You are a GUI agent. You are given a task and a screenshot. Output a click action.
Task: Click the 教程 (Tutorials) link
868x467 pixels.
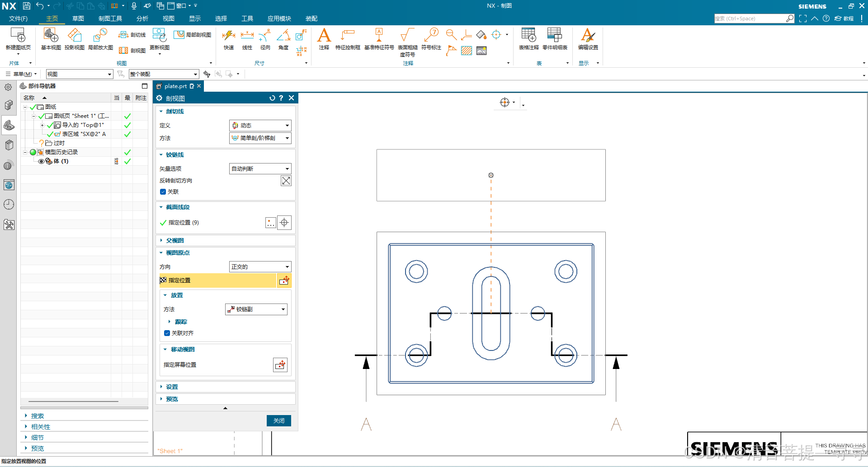[844, 19]
